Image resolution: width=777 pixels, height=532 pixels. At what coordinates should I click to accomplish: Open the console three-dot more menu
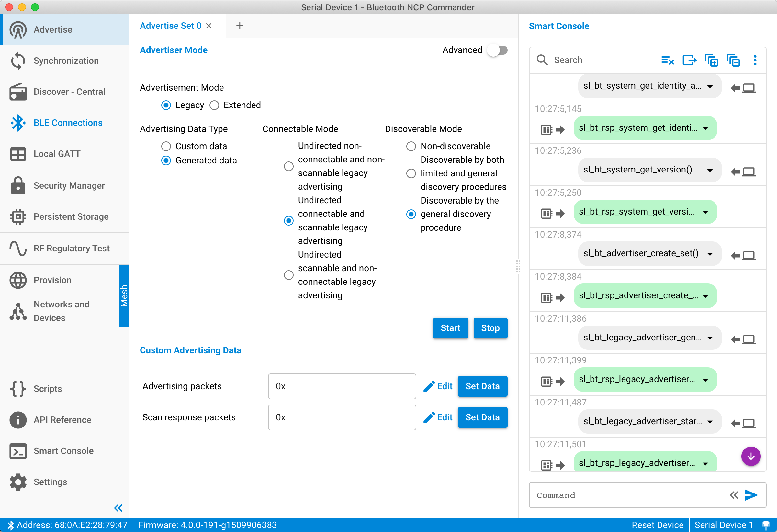[755, 60]
